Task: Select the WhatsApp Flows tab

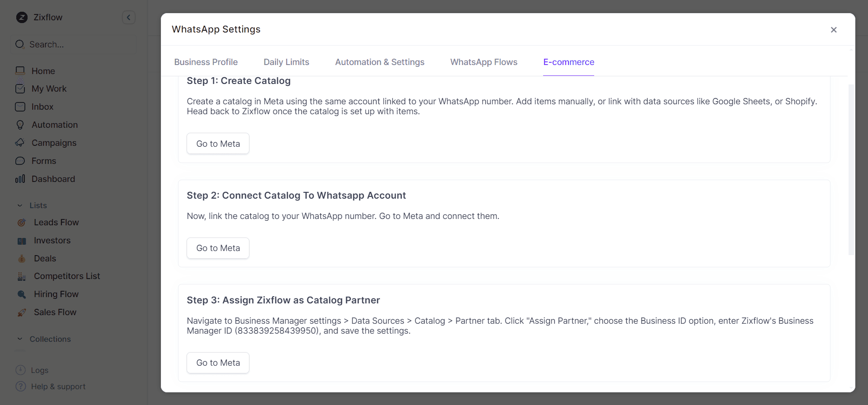Action: point(483,62)
